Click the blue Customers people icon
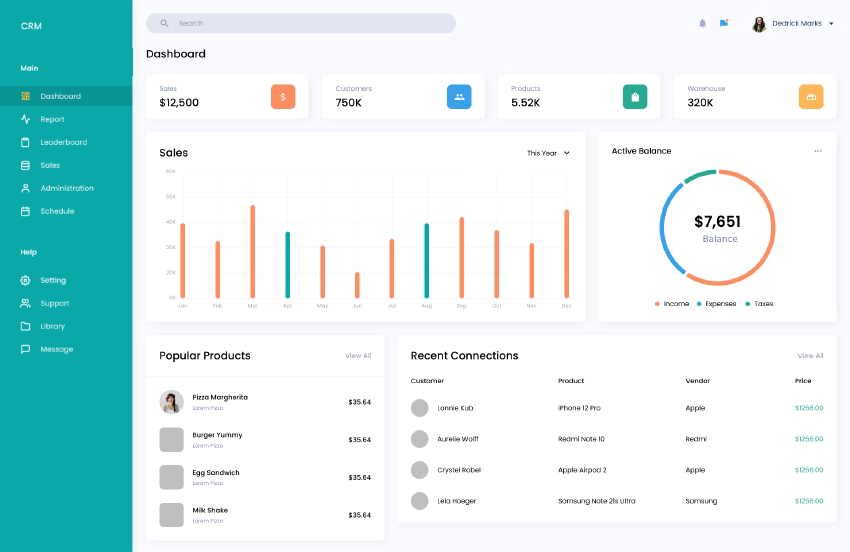 459,97
